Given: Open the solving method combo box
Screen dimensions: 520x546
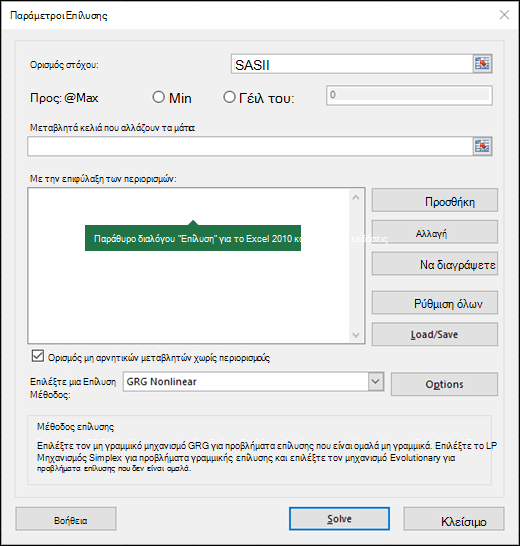Looking at the screenshot, I should click(x=253, y=381).
